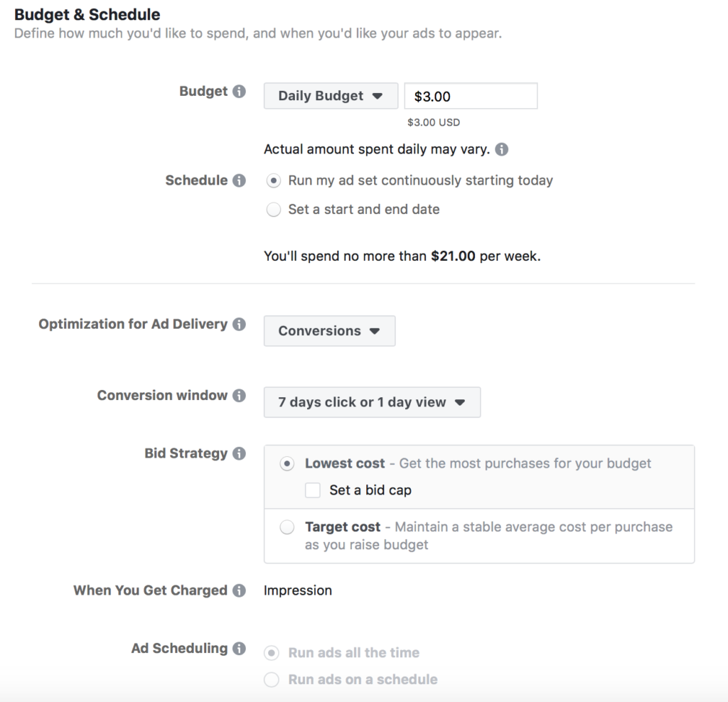This screenshot has height=702, width=728.
Task: Open the When You Get Charged info icon
Action: pos(240,590)
